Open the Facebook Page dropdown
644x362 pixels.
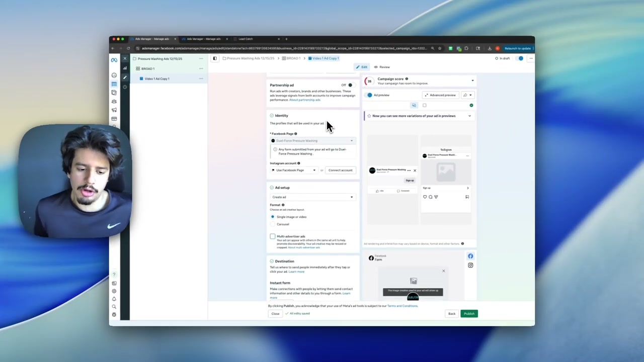(x=312, y=141)
